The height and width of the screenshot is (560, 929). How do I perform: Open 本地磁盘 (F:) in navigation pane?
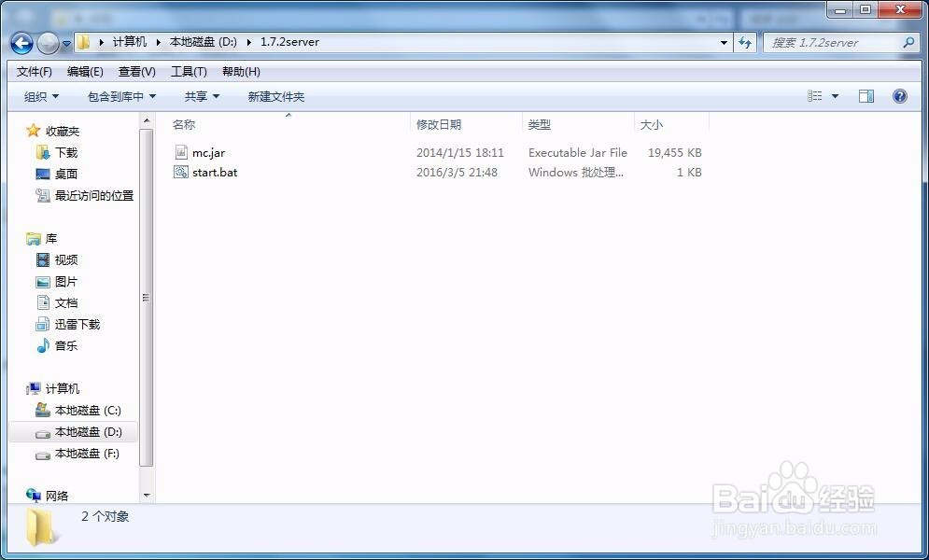point(87,453)
